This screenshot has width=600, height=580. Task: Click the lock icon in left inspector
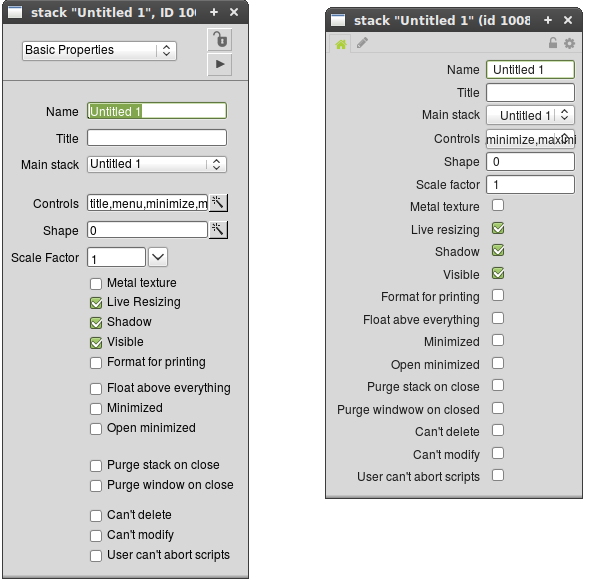[219, 39]
